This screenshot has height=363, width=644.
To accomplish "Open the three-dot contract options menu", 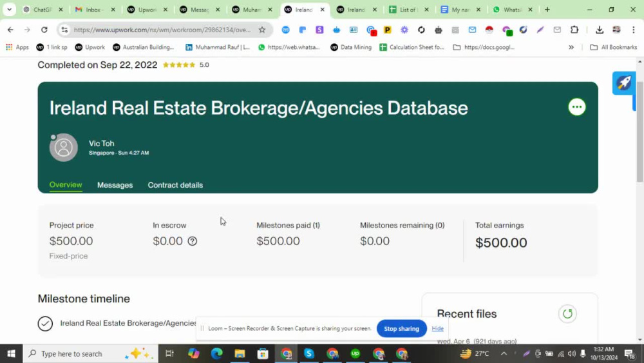I will (576, 107).
